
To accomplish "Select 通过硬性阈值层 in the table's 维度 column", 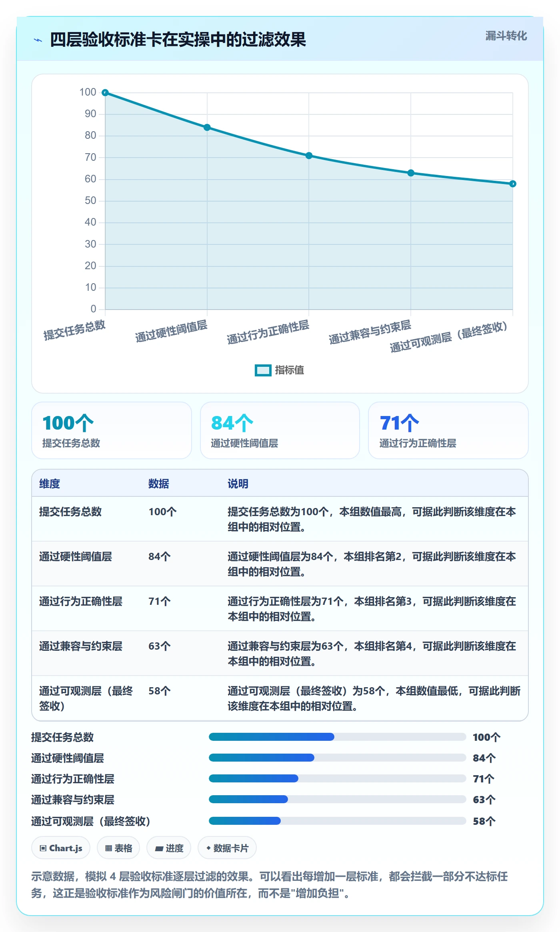I will point(76,556).
